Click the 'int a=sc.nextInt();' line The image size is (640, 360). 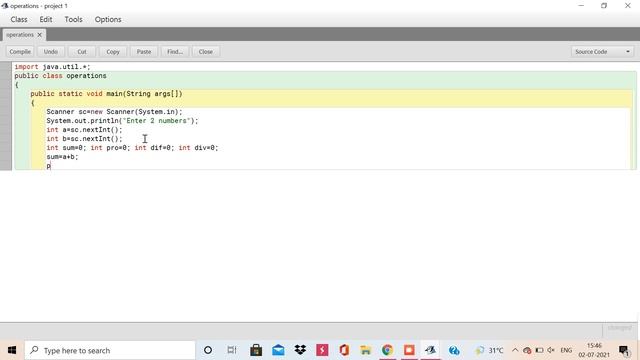point(84,129)
